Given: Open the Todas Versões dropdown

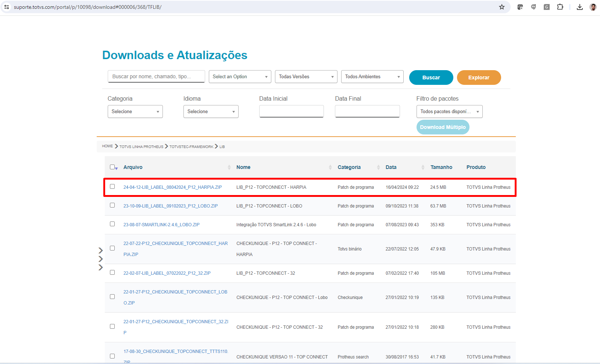Looking at the screenshot, I should click(306, 77).
